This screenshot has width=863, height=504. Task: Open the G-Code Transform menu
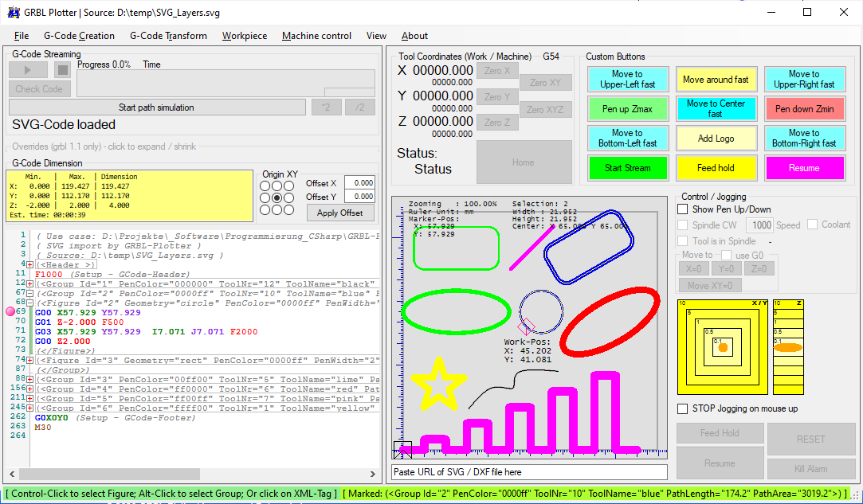(168, 36)
